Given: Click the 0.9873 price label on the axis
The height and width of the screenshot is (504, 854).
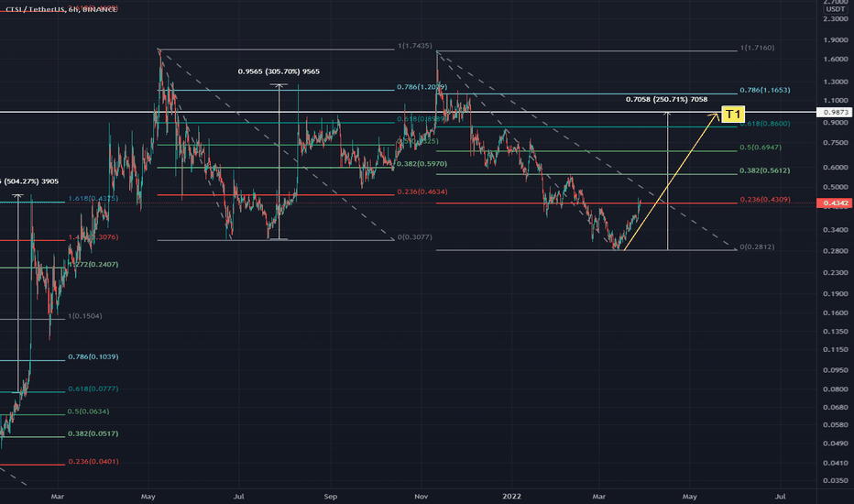Looking at the screenshot, I should (836, 112).
